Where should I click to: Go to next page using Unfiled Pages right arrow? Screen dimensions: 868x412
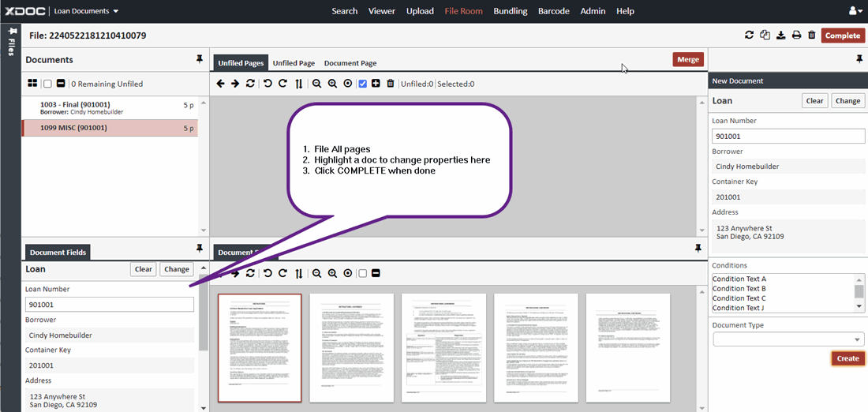coord(235,84)
